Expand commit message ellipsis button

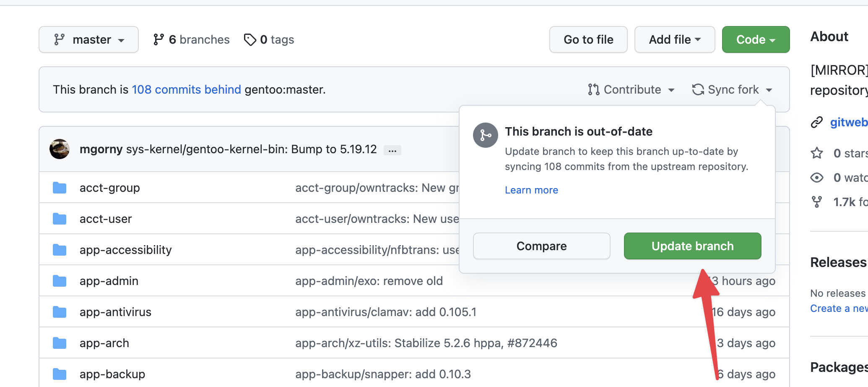392,150
